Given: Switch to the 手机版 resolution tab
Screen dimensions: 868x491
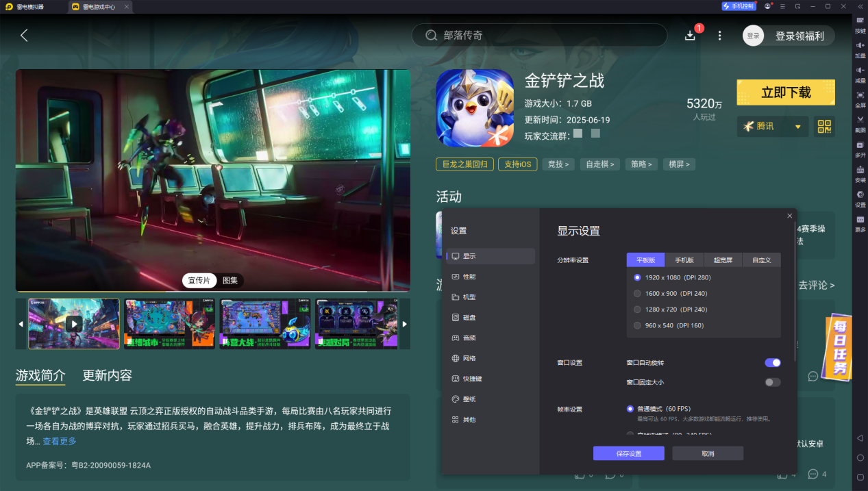Looking at the screenshot, I should (x=684, y=260).
